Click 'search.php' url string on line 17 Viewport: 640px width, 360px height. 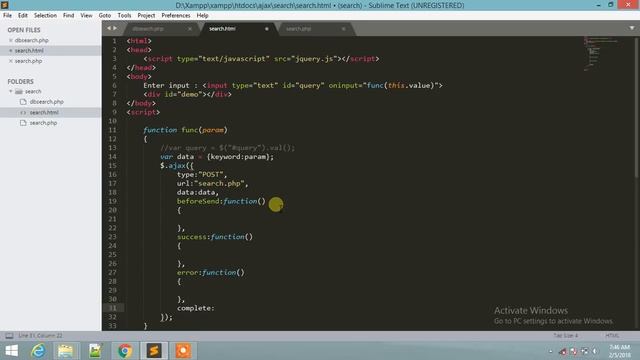point(219,183)
